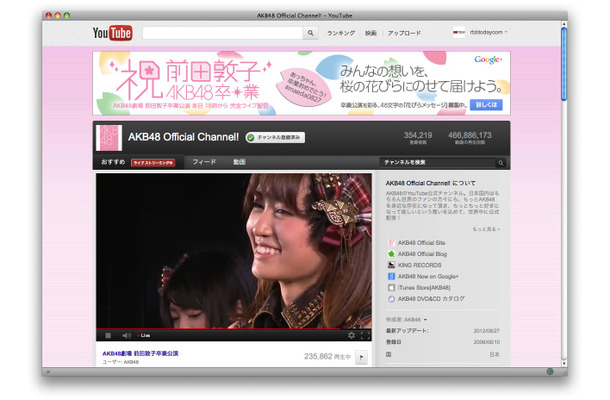Click the ユーザー: AKB48 uploader text

click(x=121, y=362)
